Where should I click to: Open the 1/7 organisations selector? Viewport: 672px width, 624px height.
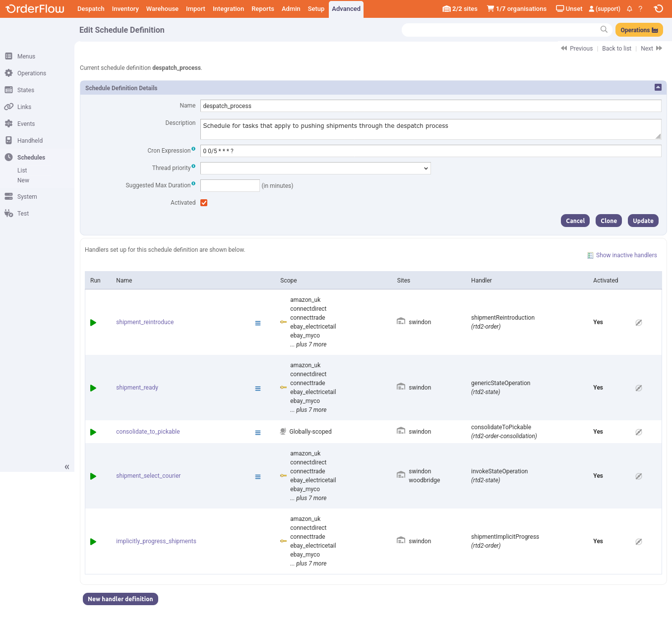(x=517, y=9)
